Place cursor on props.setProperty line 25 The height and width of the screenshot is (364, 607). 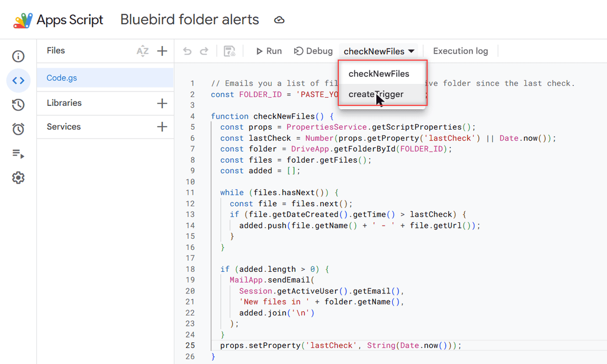[x=340, y=345]
